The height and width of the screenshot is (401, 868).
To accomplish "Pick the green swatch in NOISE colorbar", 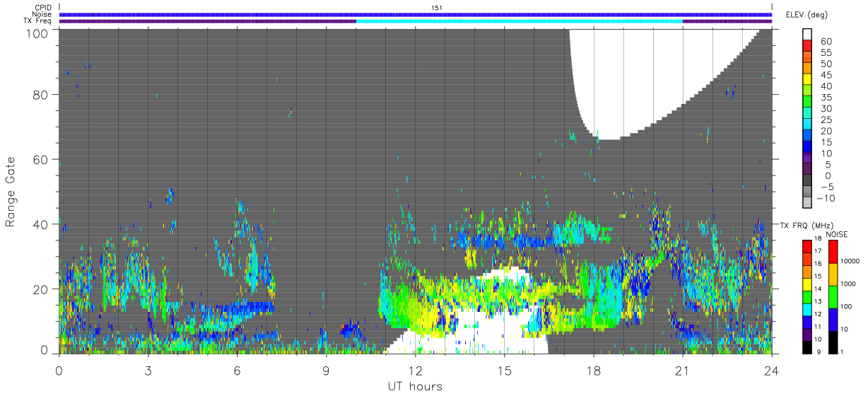I will (833, 296).
